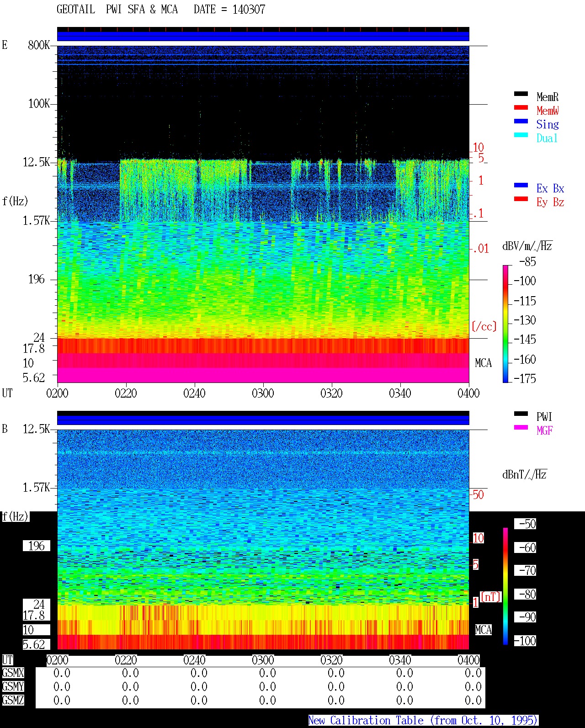Click the MCA label beside B panel
Screen dimensions: 585x728
483,630
